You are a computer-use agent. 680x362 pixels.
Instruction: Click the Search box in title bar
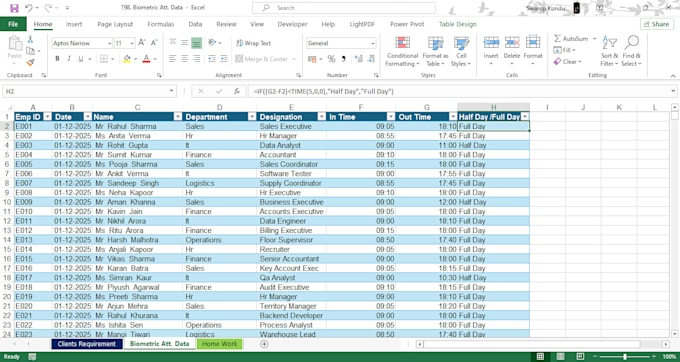(x=344, y=8)
